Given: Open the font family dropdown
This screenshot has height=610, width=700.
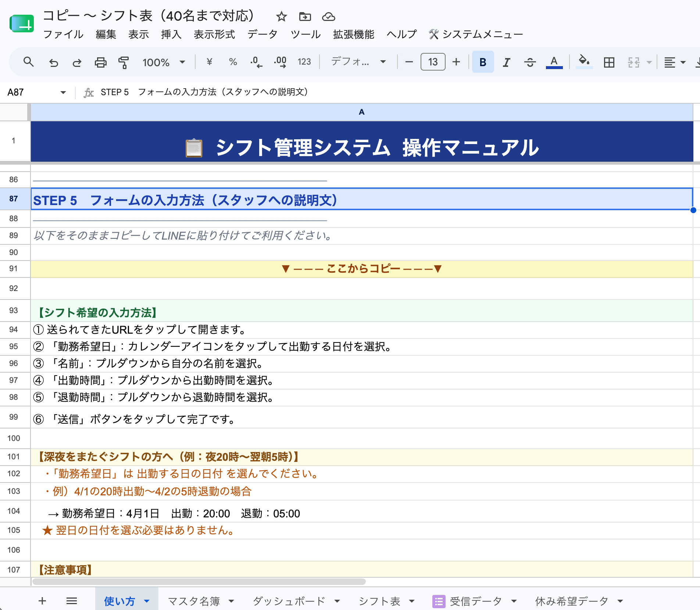Looking at the screenshot, I should pyautogui.click(x=358, y=62).
